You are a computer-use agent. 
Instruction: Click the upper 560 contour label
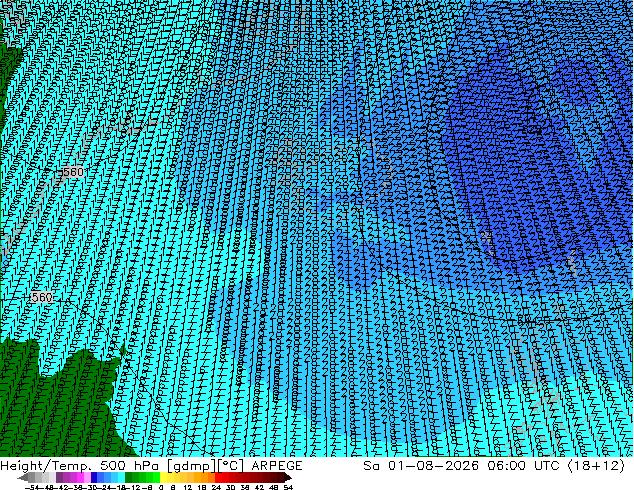73,172
